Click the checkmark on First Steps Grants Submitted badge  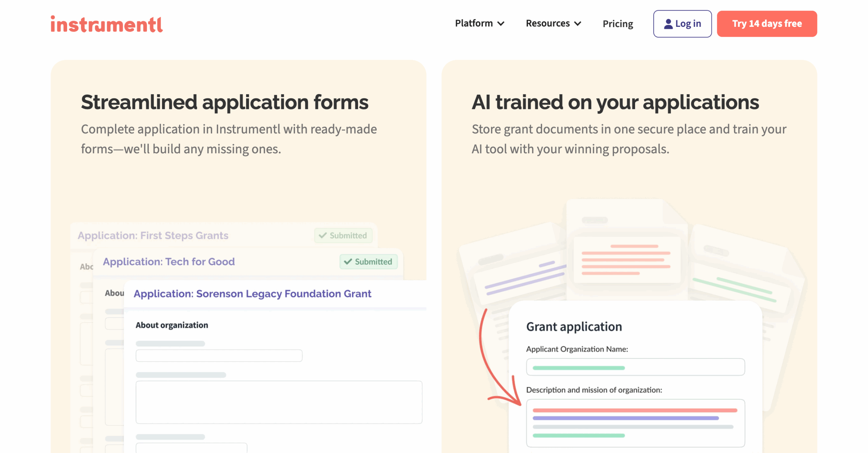pyautogui.click(x=322, y=235)
